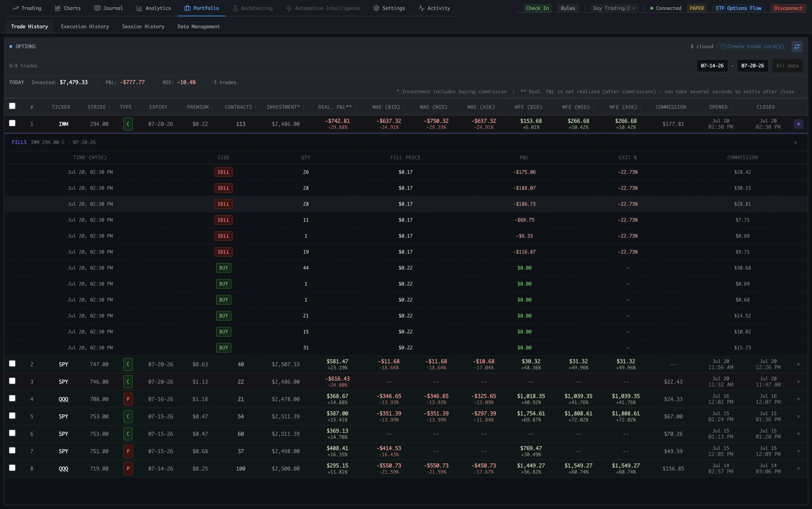The image size is (812, 509).
Task: Click the Portfolio briefcase icon
Action: (x=187, y=8)
